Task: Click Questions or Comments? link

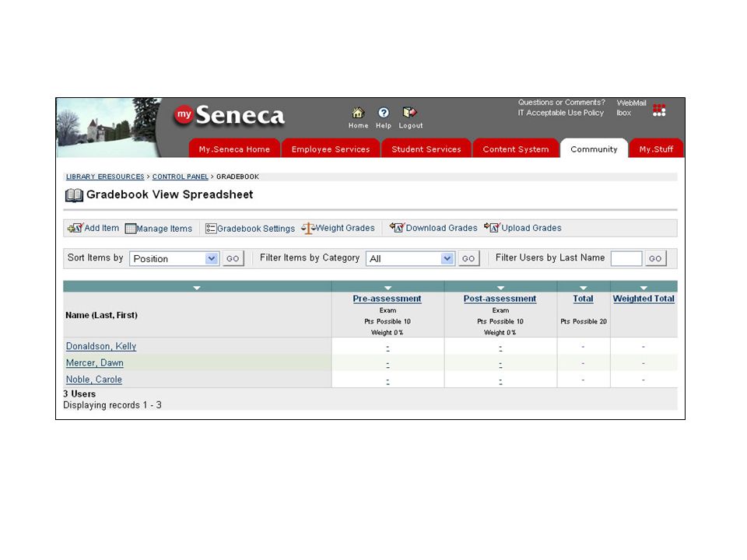Action: pos(562,103)
